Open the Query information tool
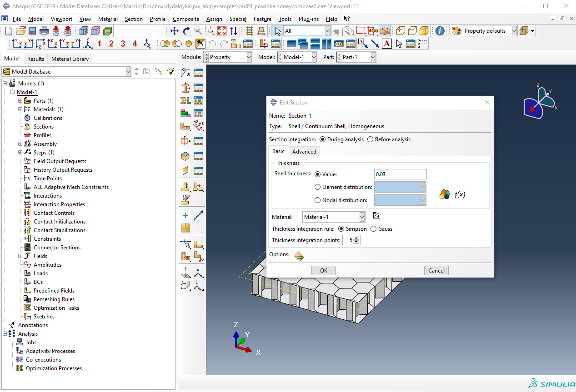The image size is (576, 392). click(x=440, y=31)
